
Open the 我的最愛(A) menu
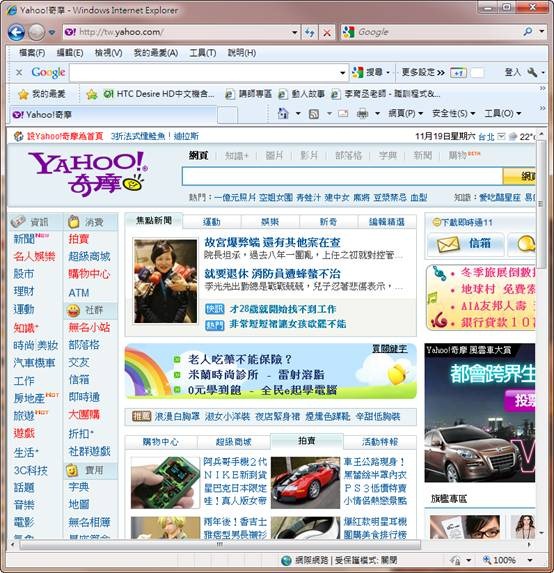[x=156, y=53]
